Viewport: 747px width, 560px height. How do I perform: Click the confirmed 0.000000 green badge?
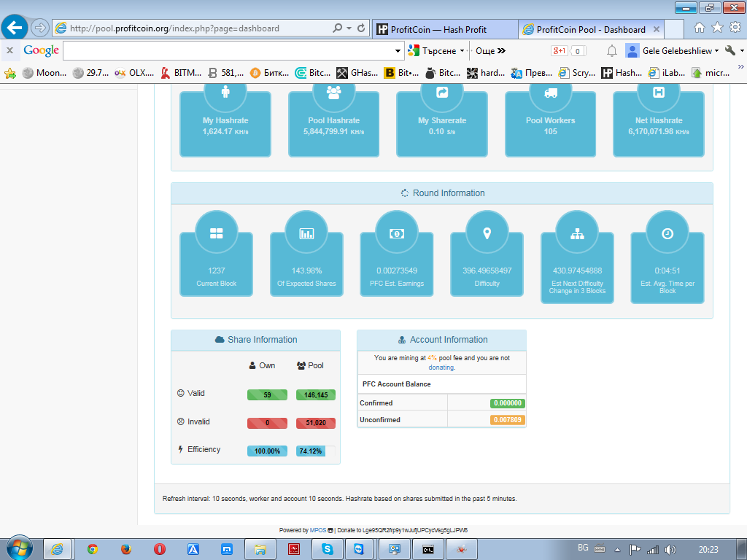508,402
